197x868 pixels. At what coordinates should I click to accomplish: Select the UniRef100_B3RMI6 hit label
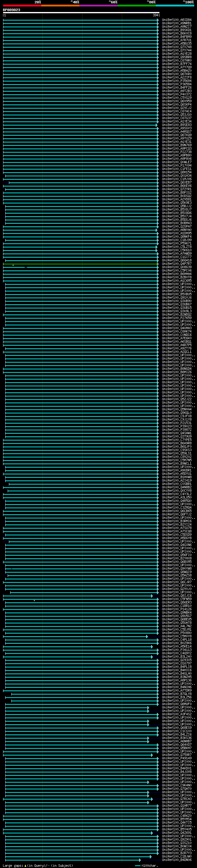coord(177,521)
